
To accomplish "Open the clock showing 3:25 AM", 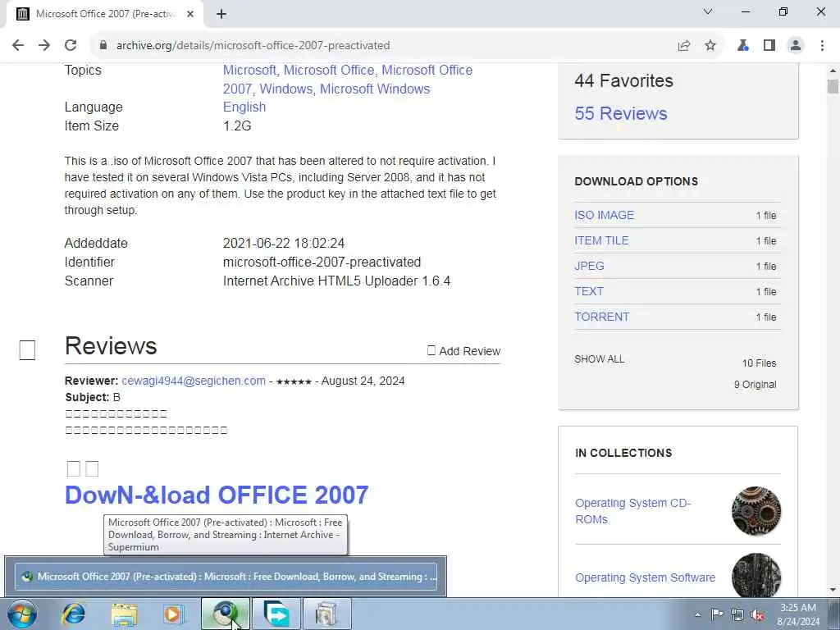I will (798, 614).
